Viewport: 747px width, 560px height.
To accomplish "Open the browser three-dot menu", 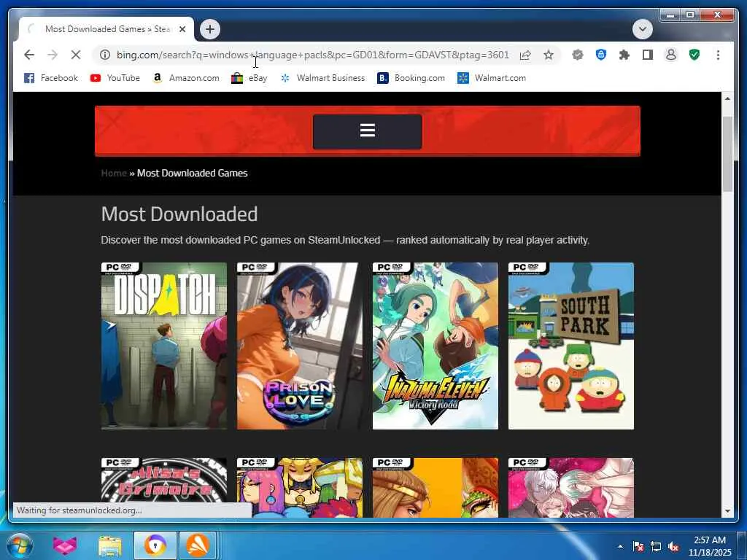I will pos(718,55).
